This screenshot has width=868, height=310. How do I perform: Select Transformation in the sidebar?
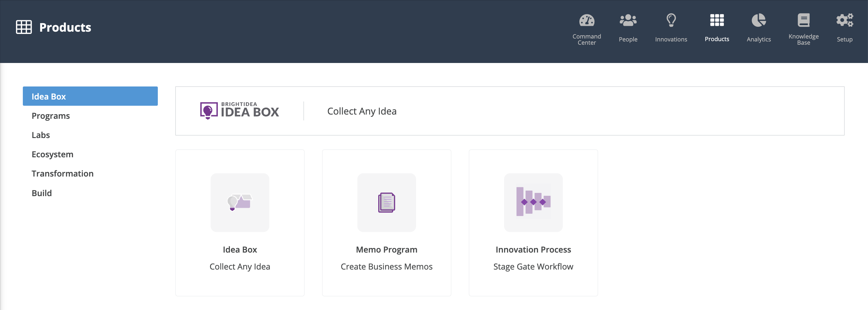pyautogui.click(x=62, y=173)
